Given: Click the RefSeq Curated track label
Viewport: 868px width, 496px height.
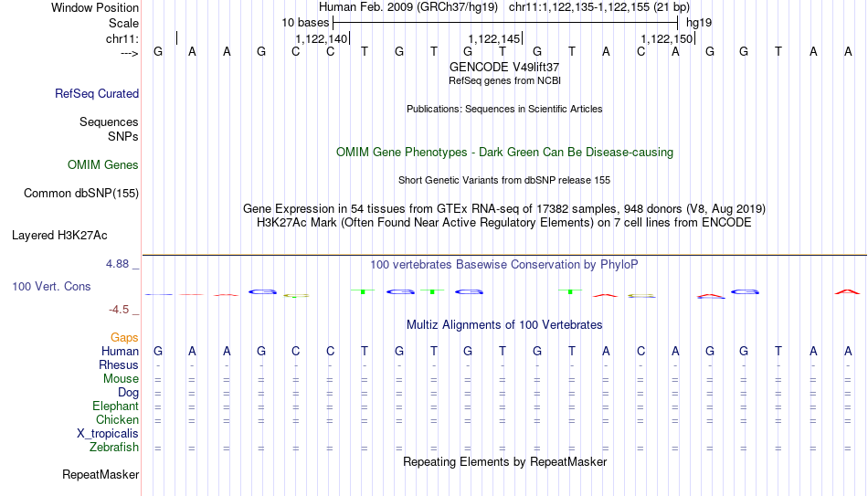Looking at the screenshot, I should 96,93.
